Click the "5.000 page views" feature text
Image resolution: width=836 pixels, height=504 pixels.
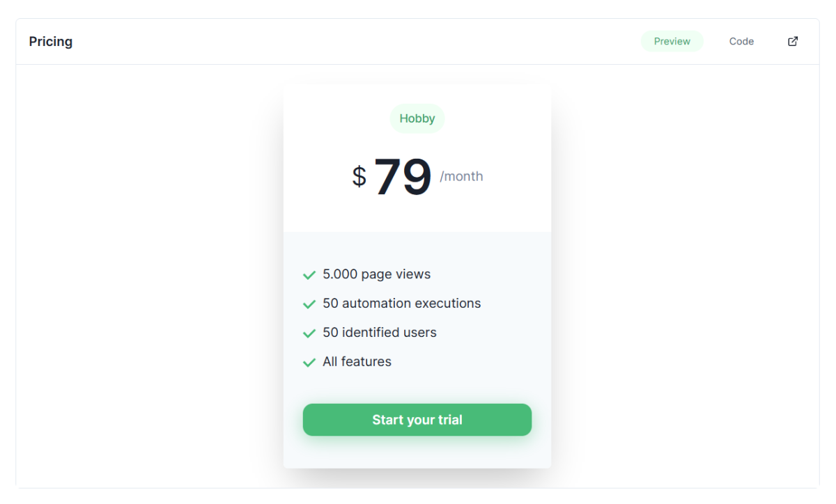(x=376, y=274)
